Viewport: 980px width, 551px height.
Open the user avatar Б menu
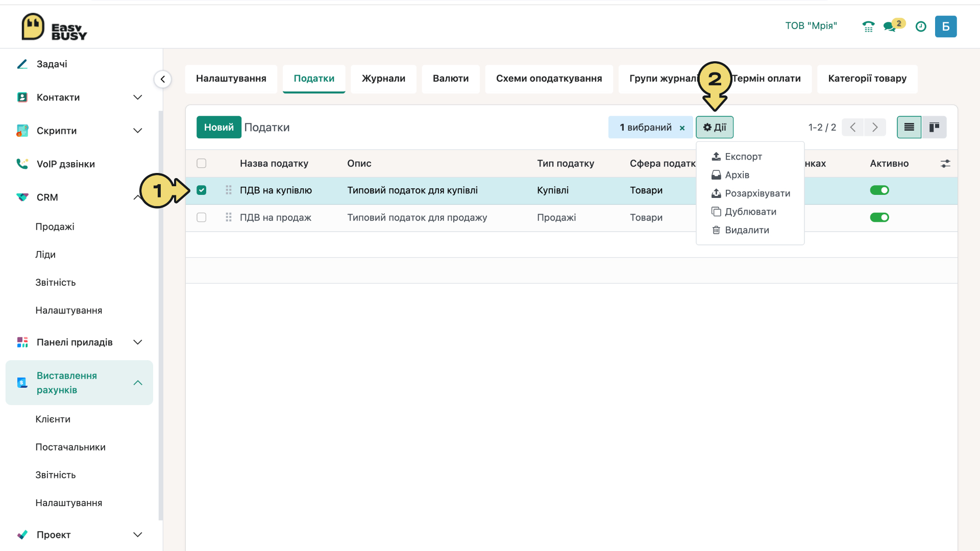(x=946, y=27)
